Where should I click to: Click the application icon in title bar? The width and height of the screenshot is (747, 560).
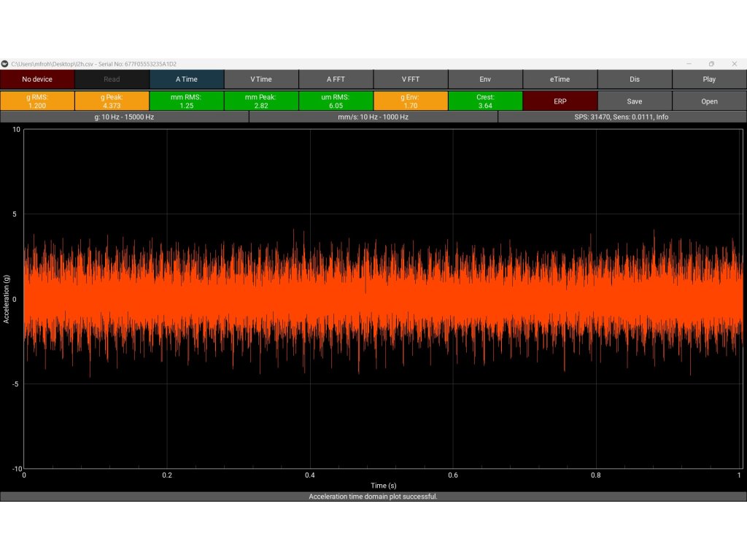pos(5,64)
